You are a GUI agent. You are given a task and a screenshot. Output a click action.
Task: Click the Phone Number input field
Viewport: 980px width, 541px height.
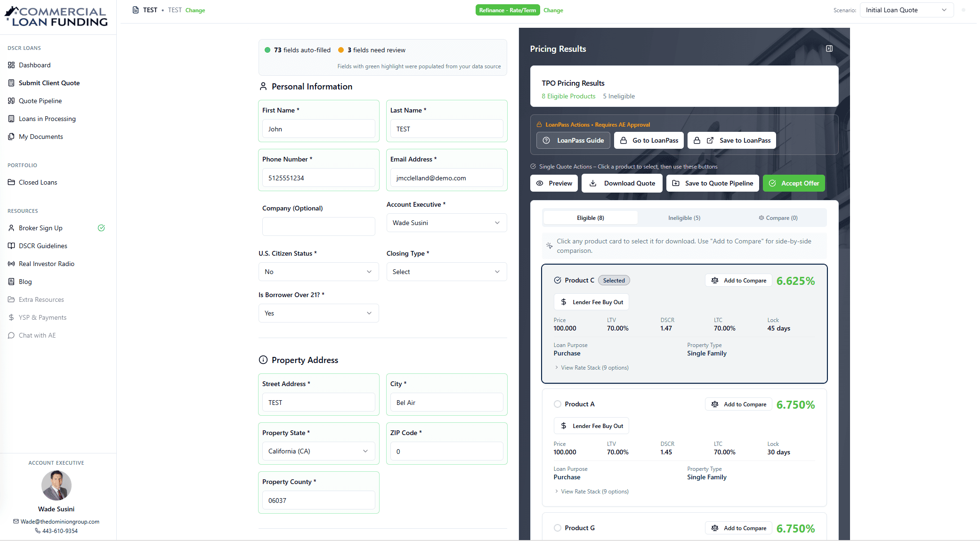[x=318, y=178]
